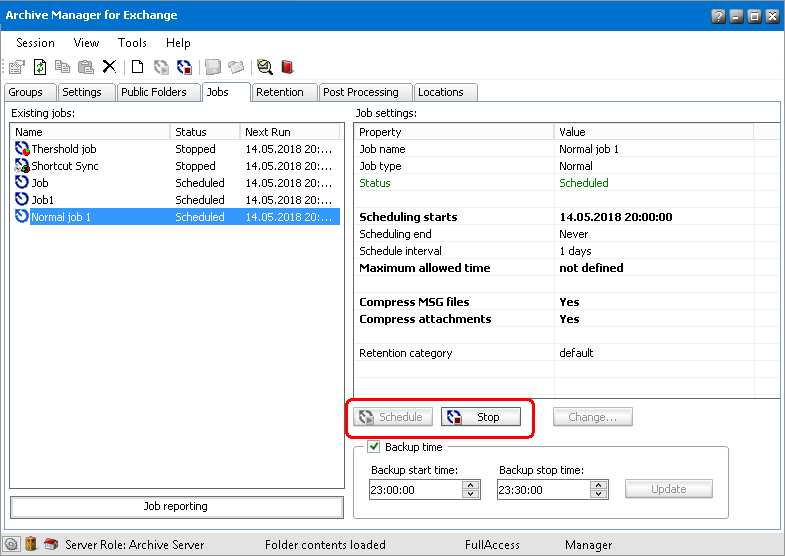Click the stop job icon in toolbar

[184, 67]
